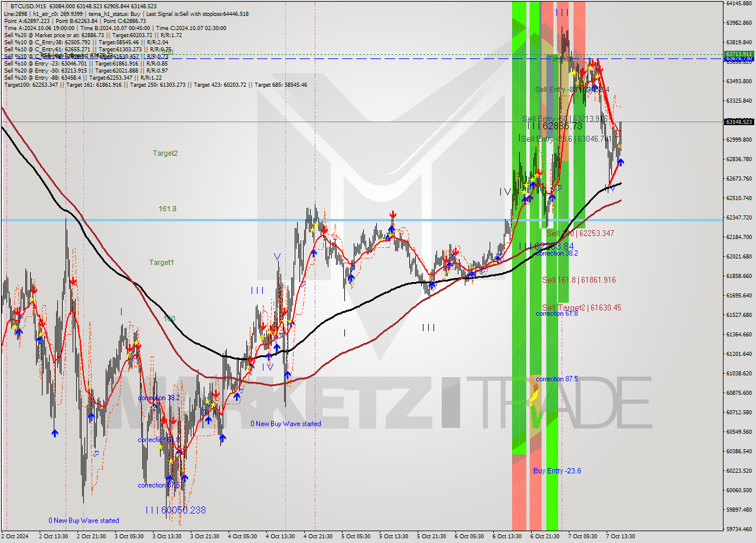Click the green 'Target1' label
756x543 pixels.
(161, 263)
